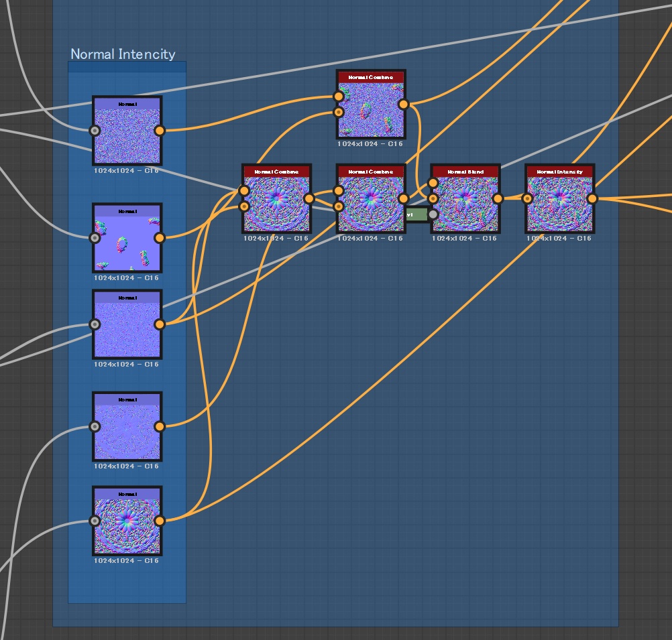Image resolution: width=672 pixels, height=640 pixels.
Task: Select the topmost Normal node in the frame
Action: 127,131
